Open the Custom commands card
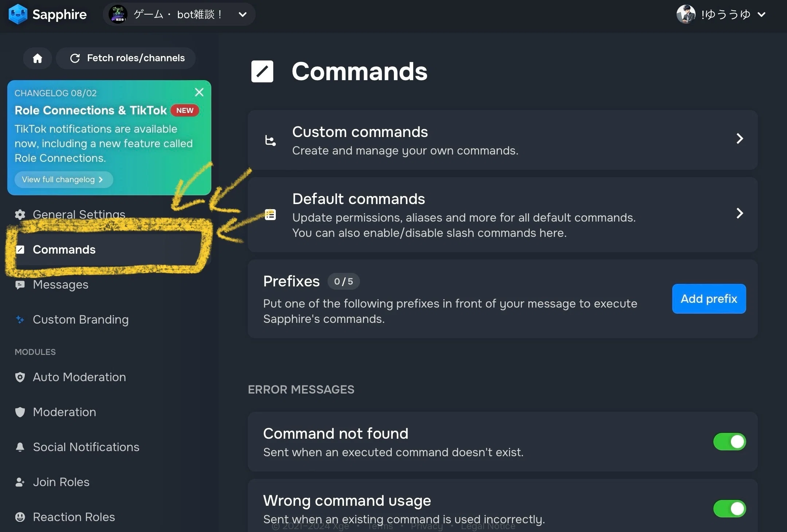The height and width of the screenshot is (532, 787). (x=502, y=140)
